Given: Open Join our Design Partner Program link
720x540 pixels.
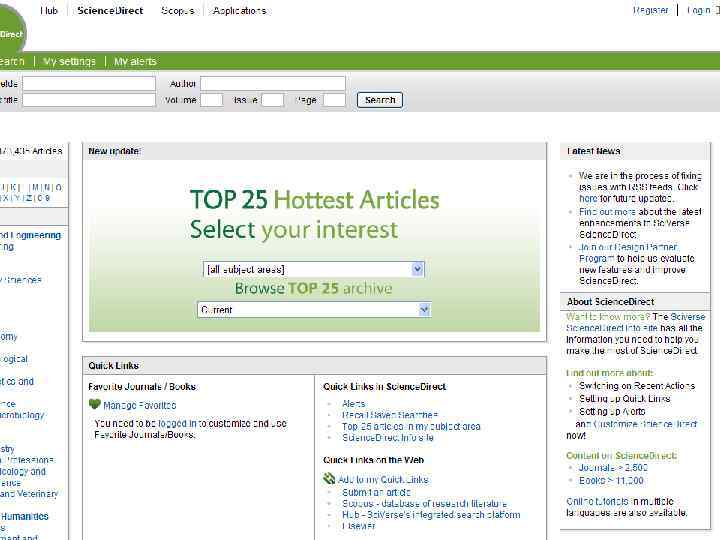Looking at the screenshot, I should 628,253.
